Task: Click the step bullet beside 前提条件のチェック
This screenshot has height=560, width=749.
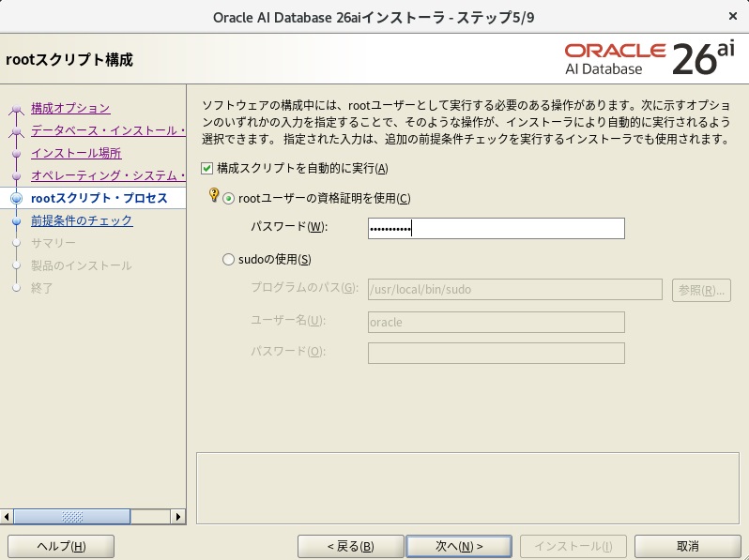Action: [17, 221]
